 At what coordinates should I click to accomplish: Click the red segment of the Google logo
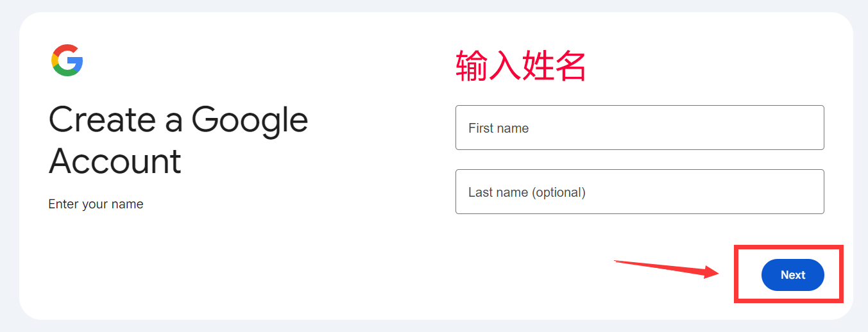click(65, 49)
